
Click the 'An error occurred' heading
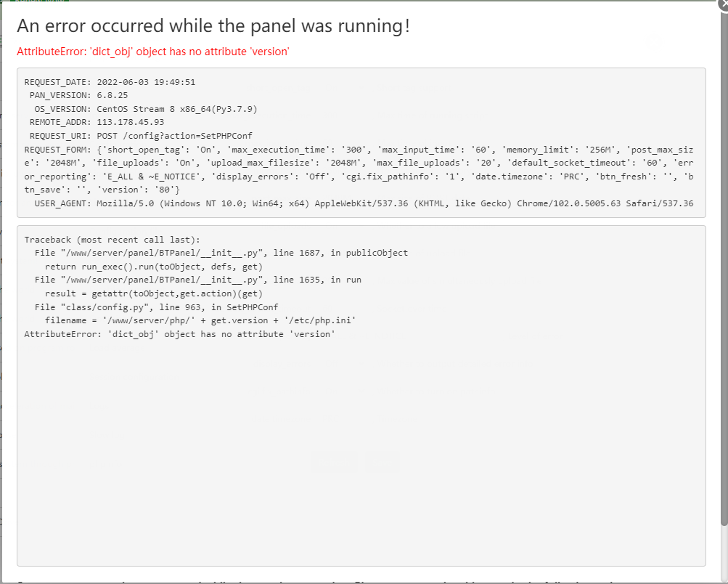point(213,26)
